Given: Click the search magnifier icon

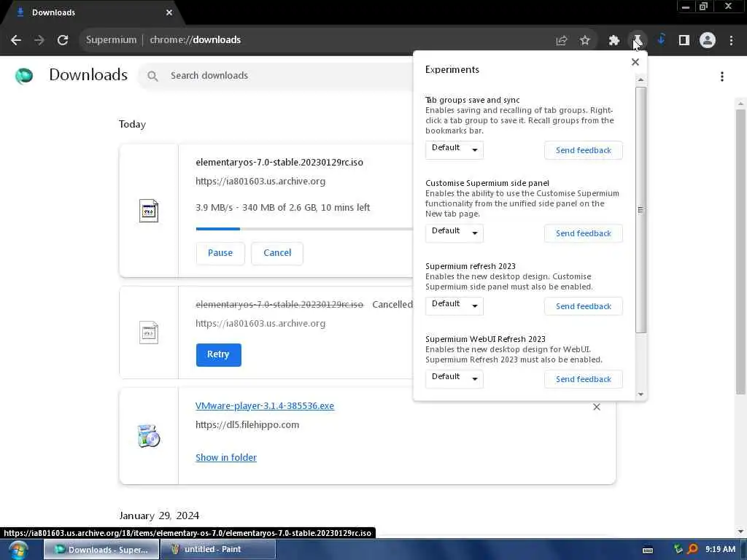Looking at the screenshot, I should (x=152, y=76).
